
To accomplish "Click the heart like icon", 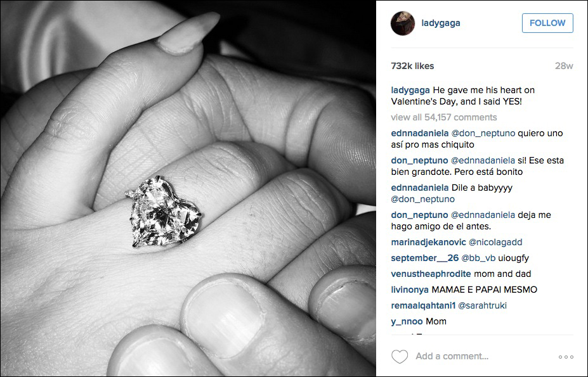I will pyautogui.click(x=400, y=356).
